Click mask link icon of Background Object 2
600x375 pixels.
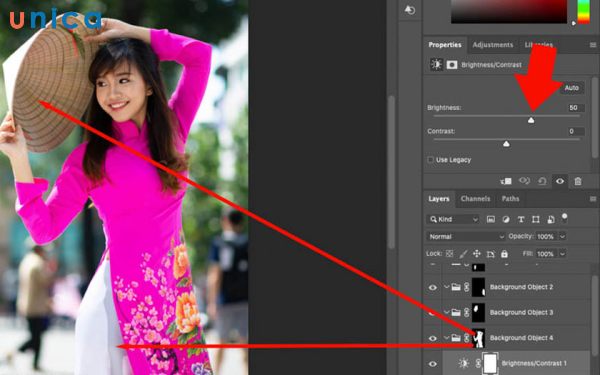[x=466, y=287]
